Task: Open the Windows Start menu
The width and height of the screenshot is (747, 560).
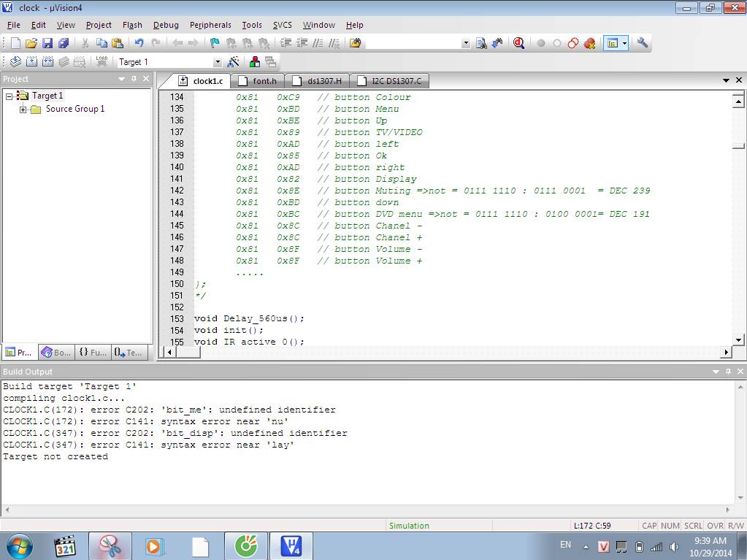Action: click(20, 546)
